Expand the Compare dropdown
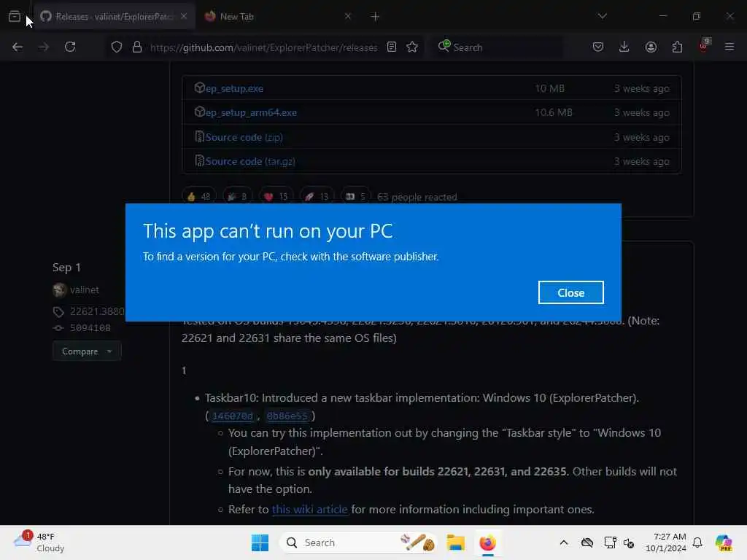 (x=87, y=351)
